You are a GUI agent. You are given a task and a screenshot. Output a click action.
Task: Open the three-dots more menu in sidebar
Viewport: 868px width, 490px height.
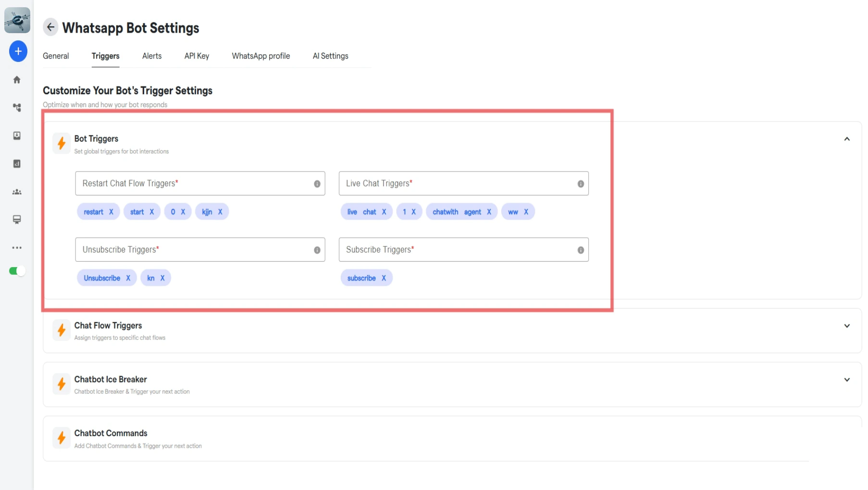[17, 248]
